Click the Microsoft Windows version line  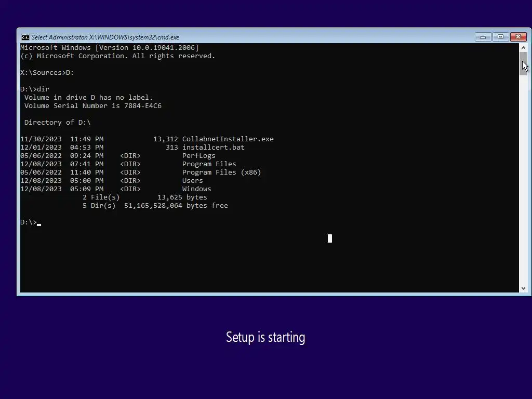pos(110,47)
